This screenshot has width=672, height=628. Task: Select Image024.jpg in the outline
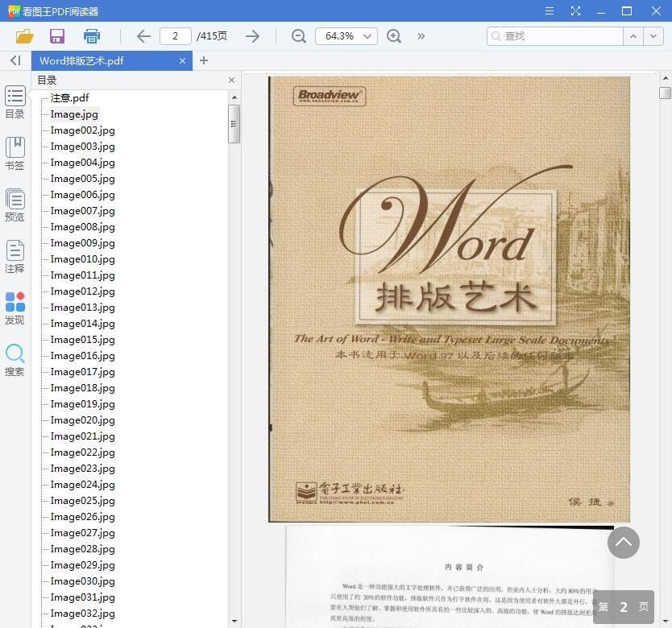point(83,485)
